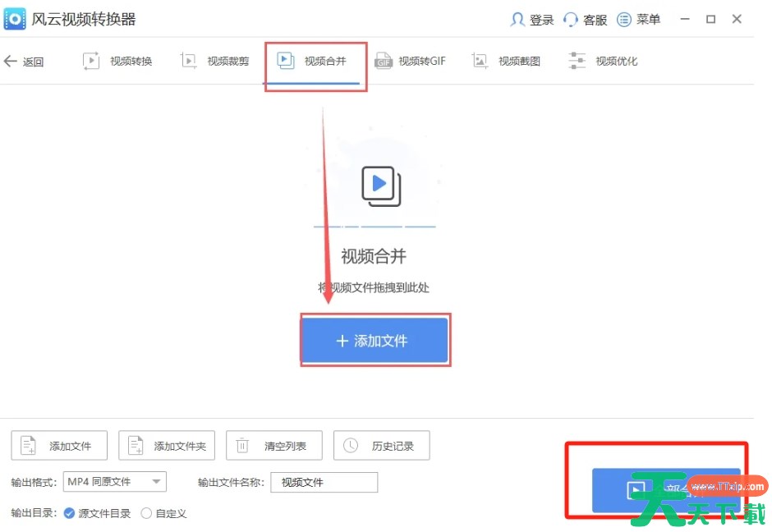Click the 视频裁剪 crop icon

coord(189,61)
